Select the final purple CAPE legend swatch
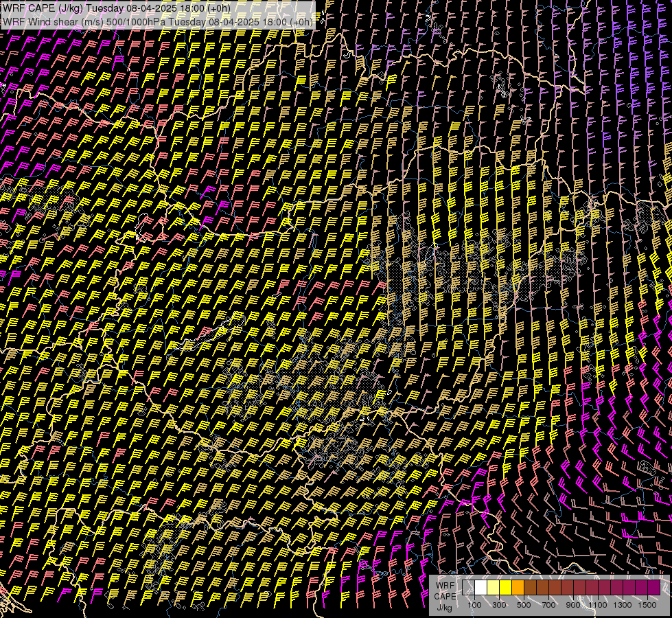Screen dimensions: 672x618 (654, 587)
